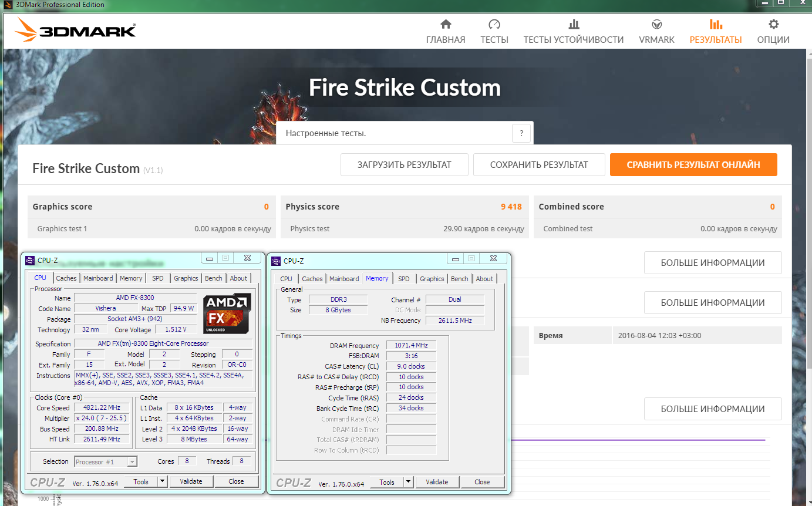Open ТЕСТЫ УСТОЙЧИВОСТИ stress tests

click(x=574, y=32)
